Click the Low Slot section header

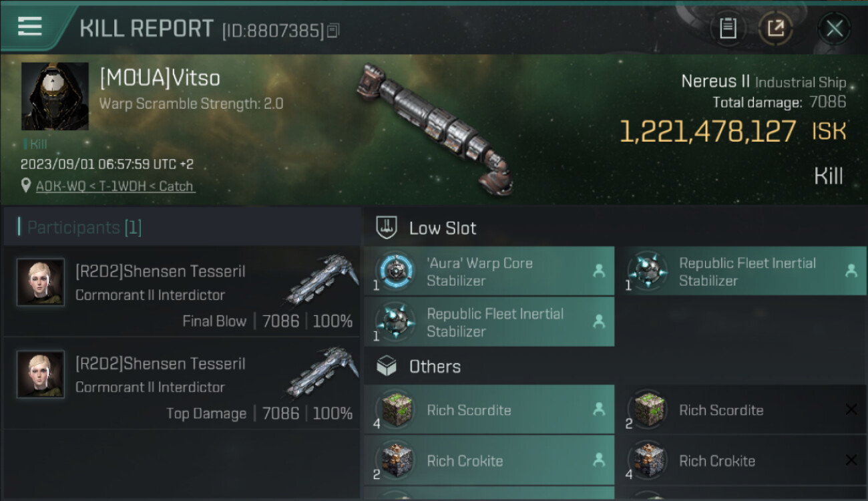click(442, 228)
